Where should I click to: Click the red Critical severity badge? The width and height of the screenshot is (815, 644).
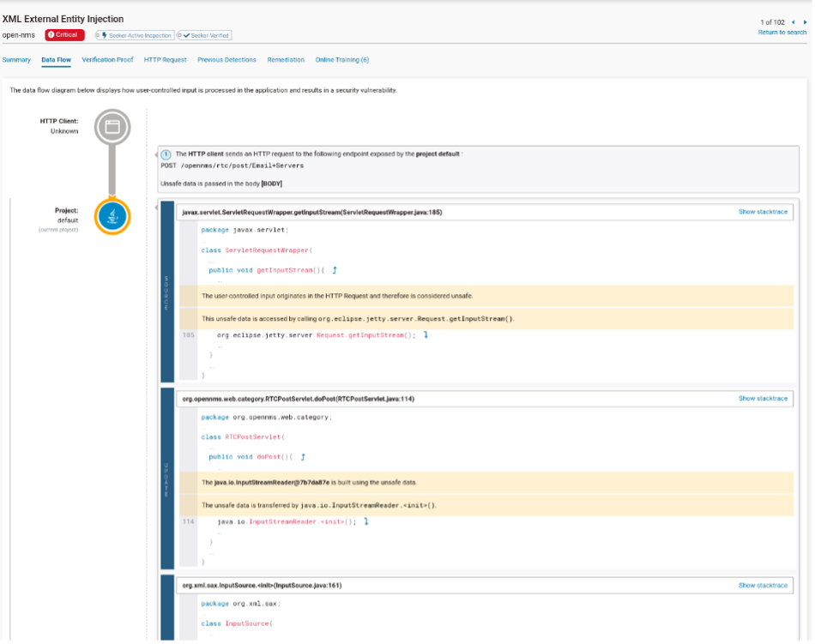64,35
